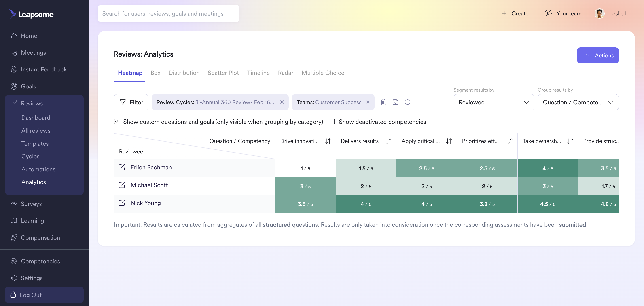Open Templates submenu item
The image size is (644, 306).
[35, 144]
